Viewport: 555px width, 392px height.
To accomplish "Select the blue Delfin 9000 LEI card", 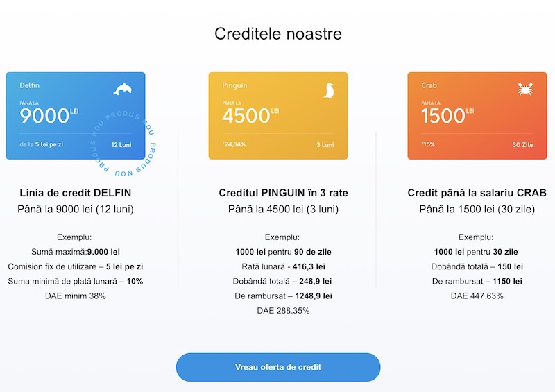I will click(76, 116).
